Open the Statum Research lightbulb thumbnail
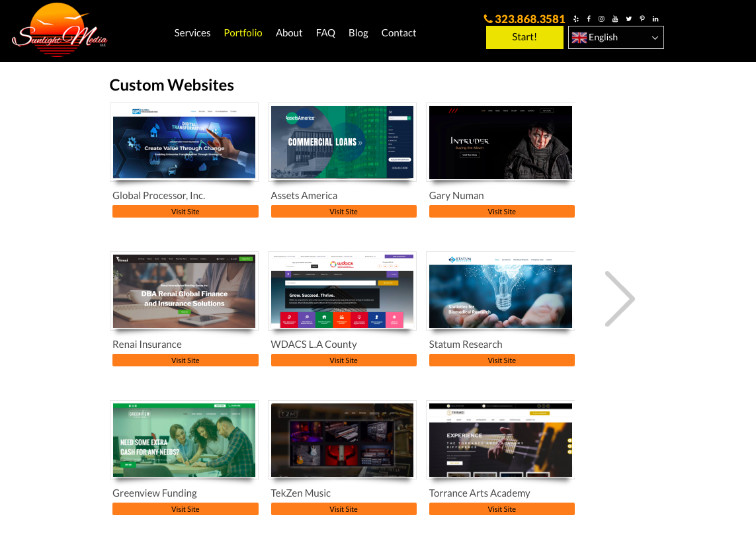Image resolution: width=756 pixels, height=537 pixels. pos(501,291)
